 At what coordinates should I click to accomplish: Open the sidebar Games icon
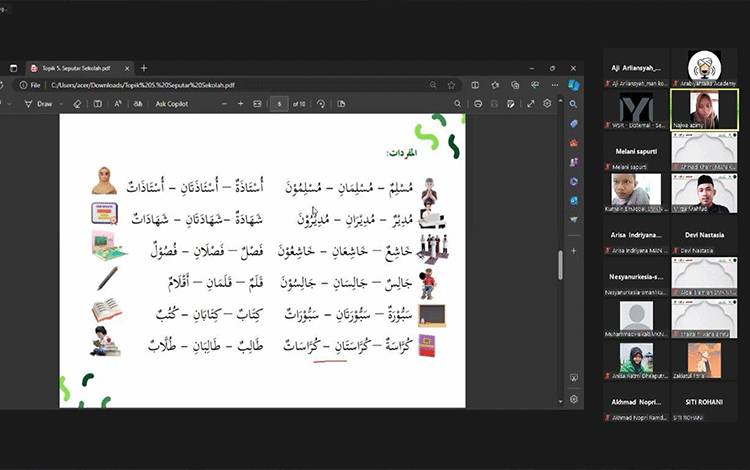574,162
